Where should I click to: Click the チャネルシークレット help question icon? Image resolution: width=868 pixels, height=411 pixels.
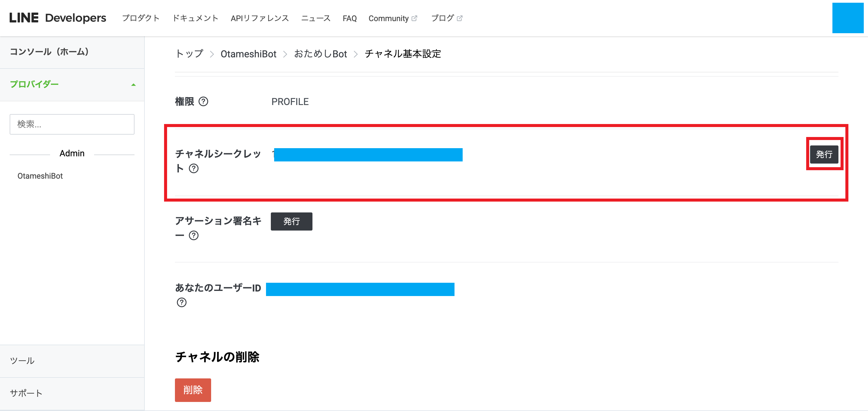[x=194, y=168]
